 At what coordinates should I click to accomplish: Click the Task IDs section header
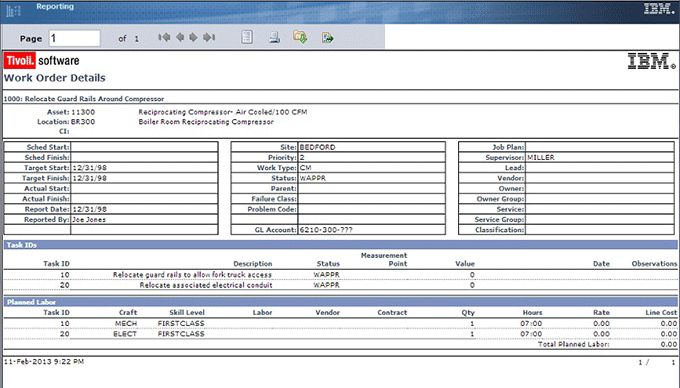[x=340, y=245]
